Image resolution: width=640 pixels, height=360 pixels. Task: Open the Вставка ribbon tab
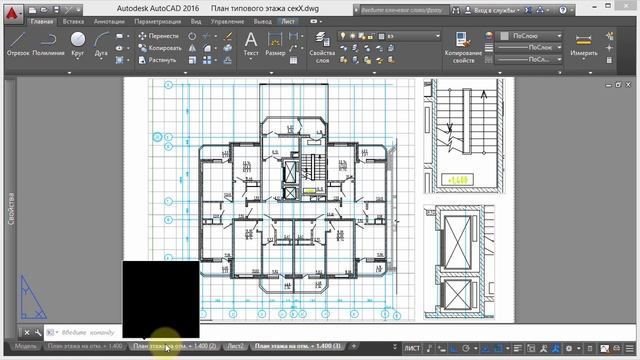73,21
